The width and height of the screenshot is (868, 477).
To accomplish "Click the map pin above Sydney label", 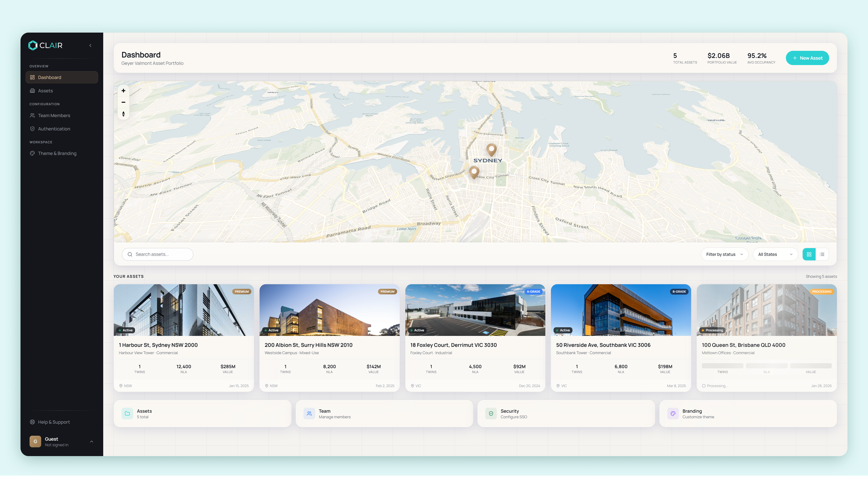I will coord(491,149).
